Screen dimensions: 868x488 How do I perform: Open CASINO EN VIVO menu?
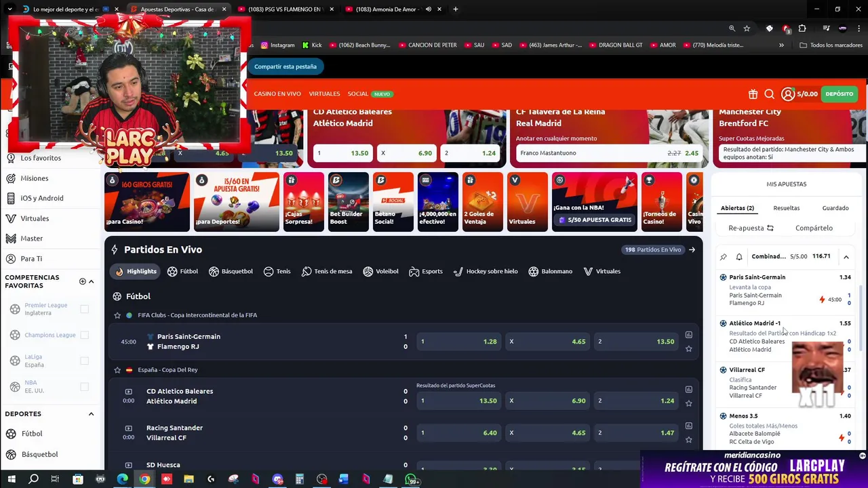pyautogui.click(x=277, y=94)
